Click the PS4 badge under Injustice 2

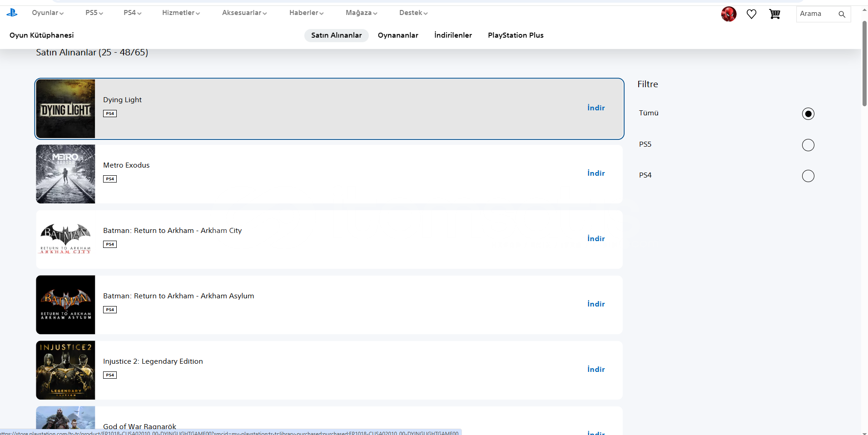(110, 375)
